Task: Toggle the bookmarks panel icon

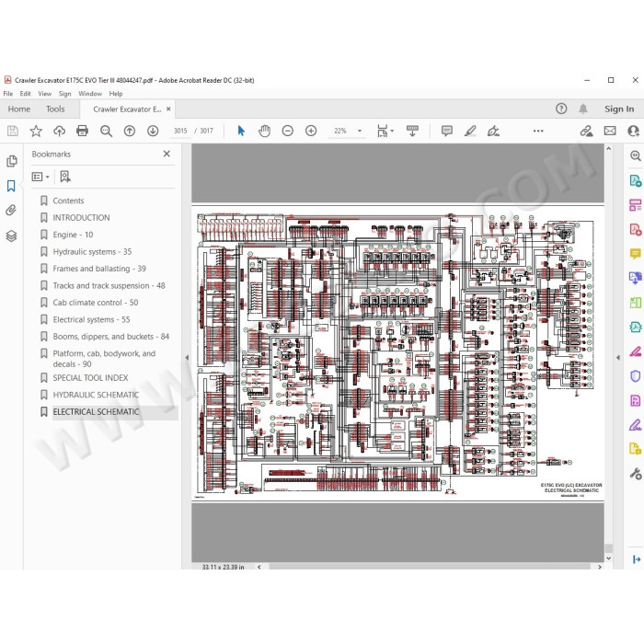Action: [x=11, y=186]
